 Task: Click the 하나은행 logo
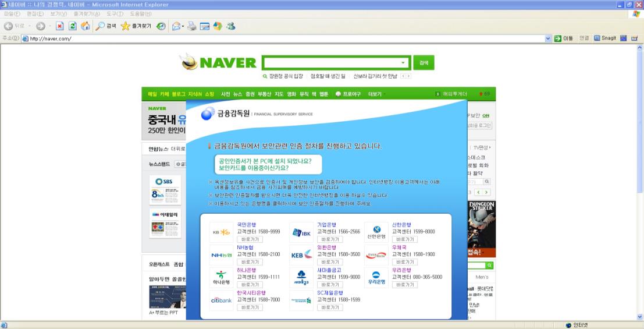coord(222,278)
